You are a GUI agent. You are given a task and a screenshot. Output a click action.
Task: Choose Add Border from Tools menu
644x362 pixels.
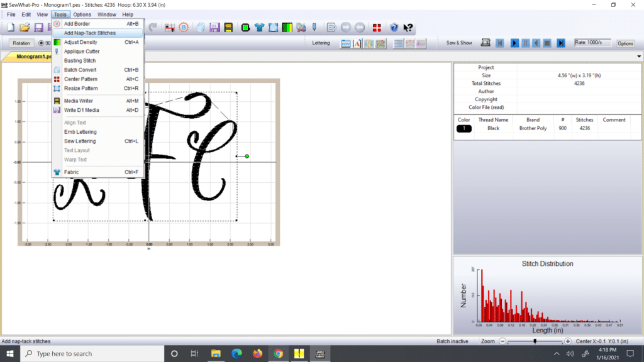click(x=97, y=24)
